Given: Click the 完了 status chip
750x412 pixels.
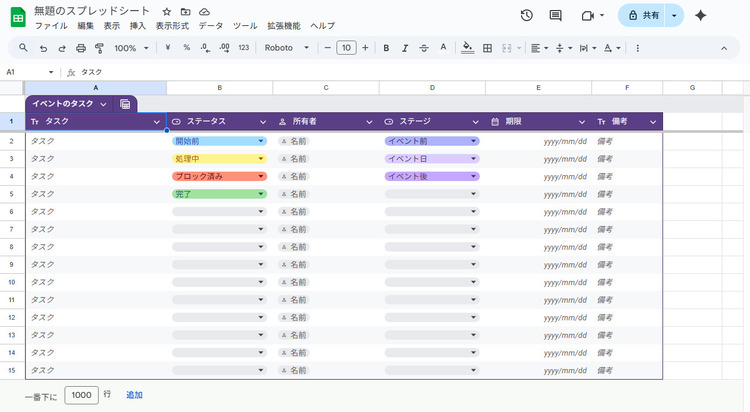Looking at the screenshot, I should [x=219, y=194].
